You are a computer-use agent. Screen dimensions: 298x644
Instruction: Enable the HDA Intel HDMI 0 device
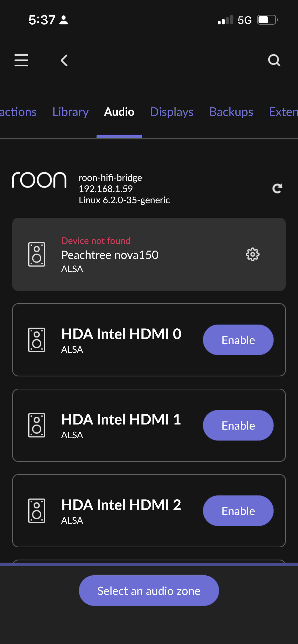click(238, 339)
